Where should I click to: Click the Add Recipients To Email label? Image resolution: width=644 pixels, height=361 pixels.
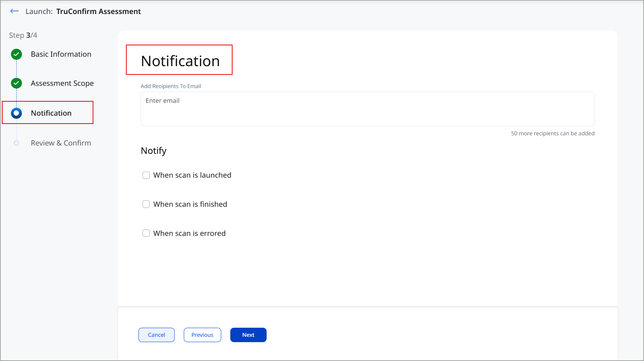click(171, 86)
